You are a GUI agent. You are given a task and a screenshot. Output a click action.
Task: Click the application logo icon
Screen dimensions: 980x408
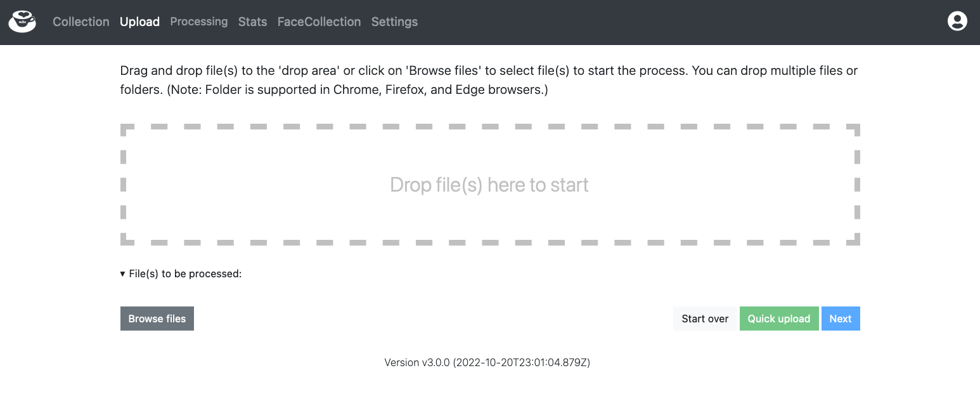[x=22, y=21]
